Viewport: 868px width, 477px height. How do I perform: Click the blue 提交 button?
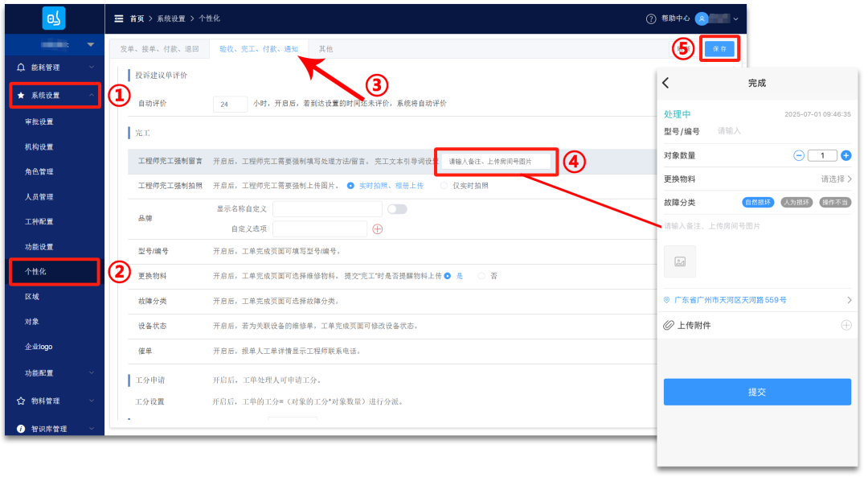click(757, 392)
